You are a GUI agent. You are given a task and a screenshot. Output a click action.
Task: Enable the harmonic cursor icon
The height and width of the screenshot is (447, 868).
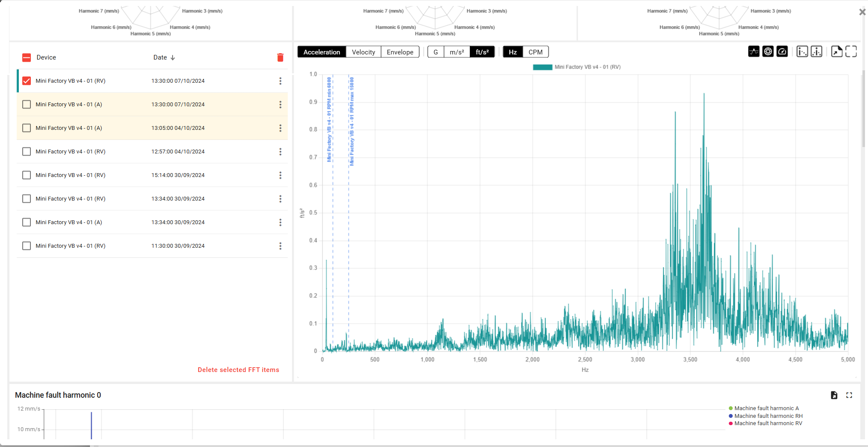tap(802, 52)
